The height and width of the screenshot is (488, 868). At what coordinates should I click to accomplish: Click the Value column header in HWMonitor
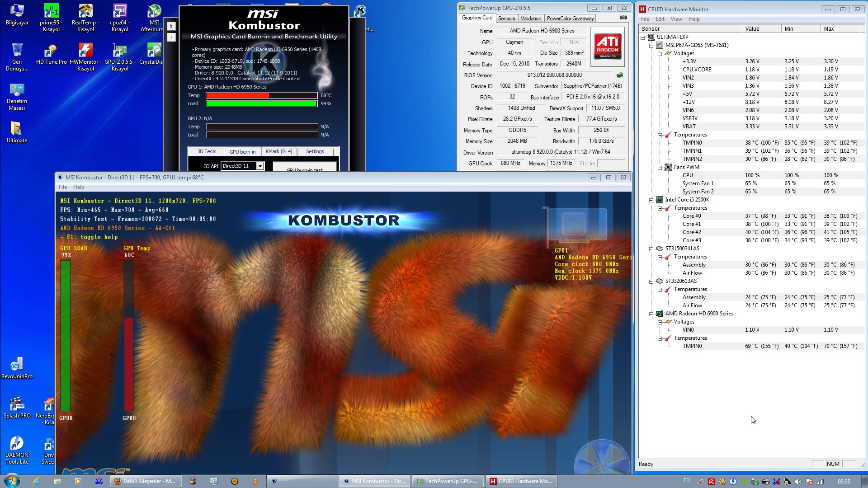click(x=761, y=28)
